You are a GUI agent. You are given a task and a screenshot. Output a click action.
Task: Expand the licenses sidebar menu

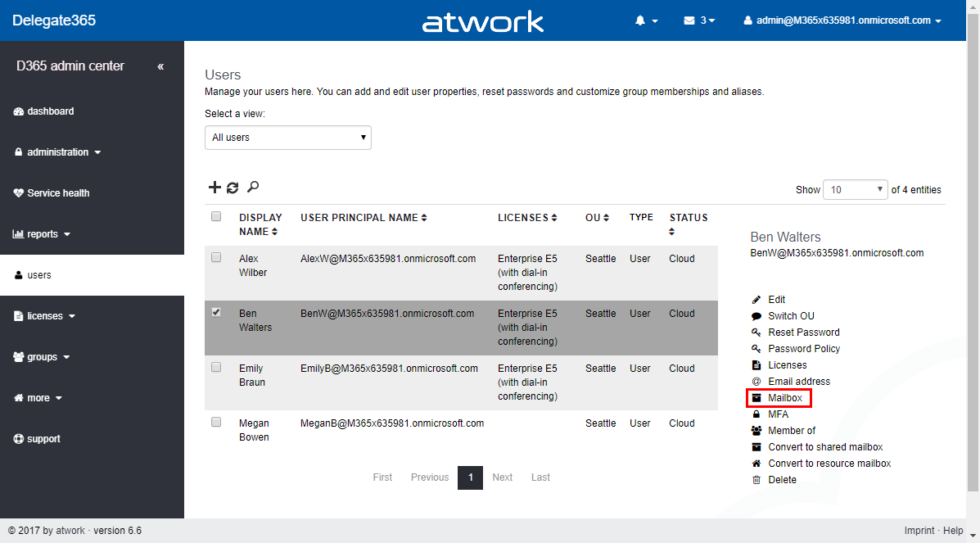pyautogui.click(x=43, y=316)
